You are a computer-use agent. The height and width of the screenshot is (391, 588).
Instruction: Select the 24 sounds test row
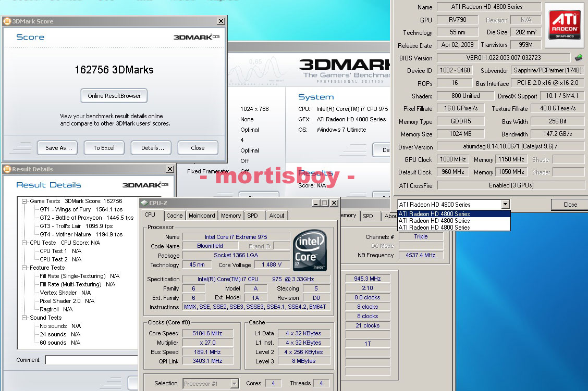coord(60,334)
